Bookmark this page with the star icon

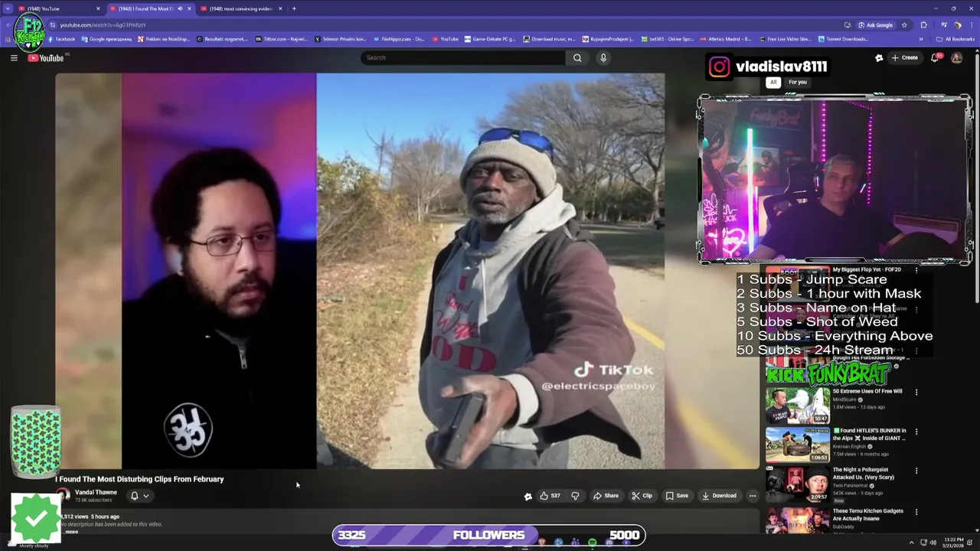pyautogui.click(x=904, y=24)
